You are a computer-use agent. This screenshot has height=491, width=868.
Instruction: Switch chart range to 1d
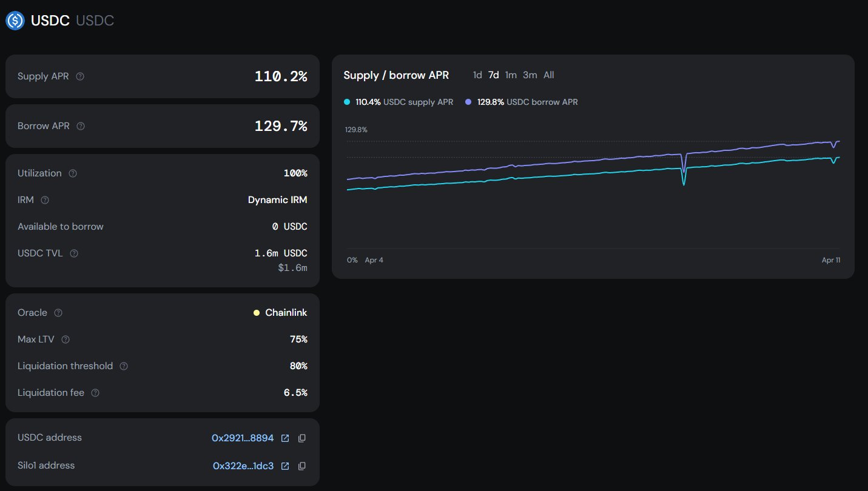[477, 75]
